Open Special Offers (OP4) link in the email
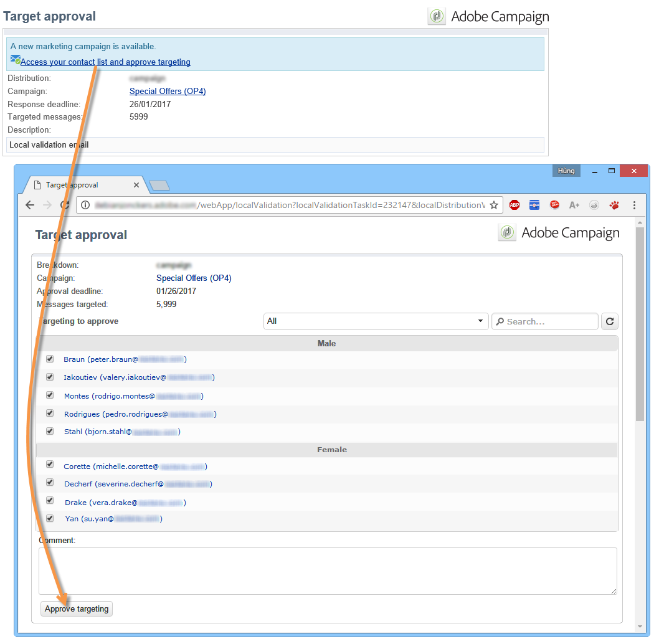Image resolution: width=659 pixels, height=644 pixels. [168, 91]
